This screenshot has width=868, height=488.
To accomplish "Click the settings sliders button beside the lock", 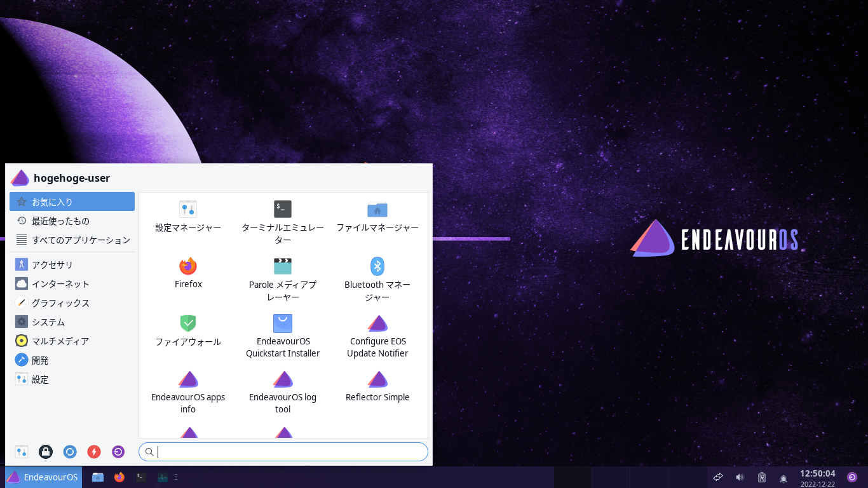I will (x=22, y=452).
